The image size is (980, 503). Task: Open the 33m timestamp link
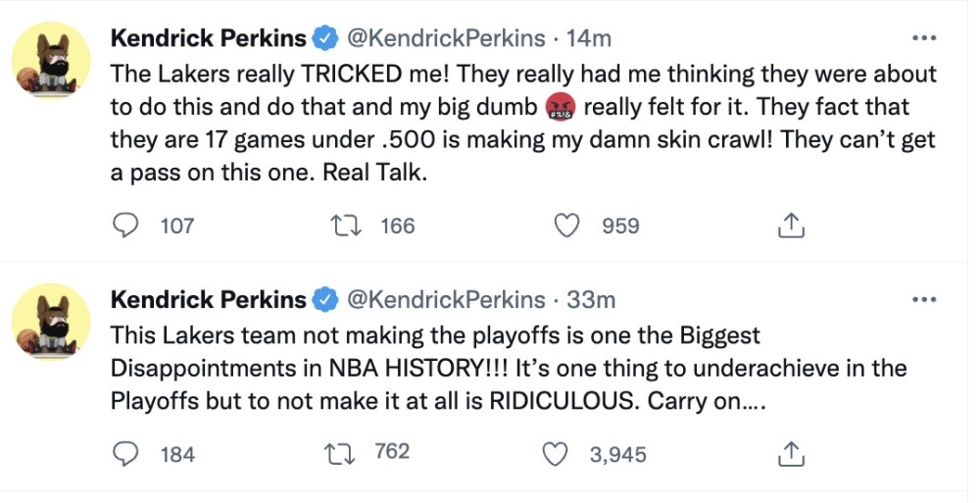click(591, 299)
